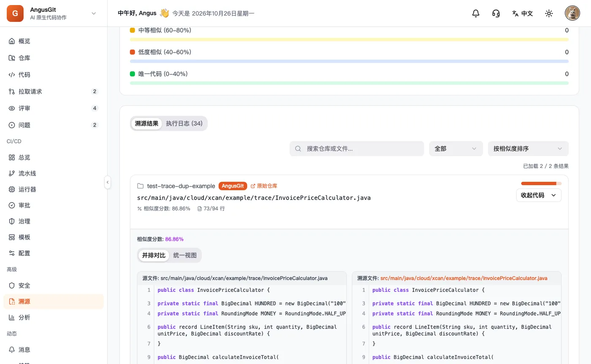Toggle the sun light theme icon
The height and width of the screenshot is (364, 591).
(549, 13)
